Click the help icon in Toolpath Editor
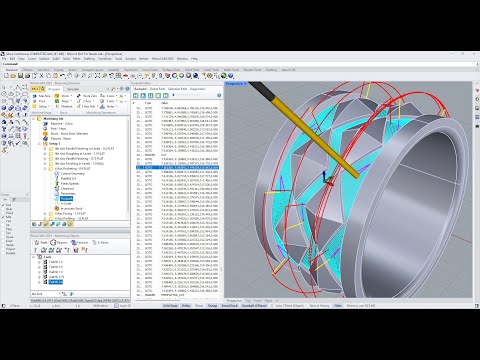480x360 pixels. [219, 95]
